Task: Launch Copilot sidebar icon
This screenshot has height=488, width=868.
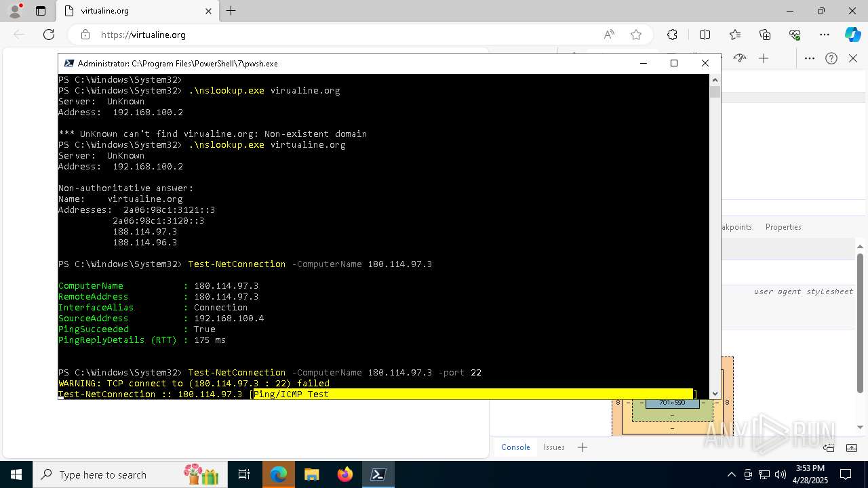Action: click(852, 35)
